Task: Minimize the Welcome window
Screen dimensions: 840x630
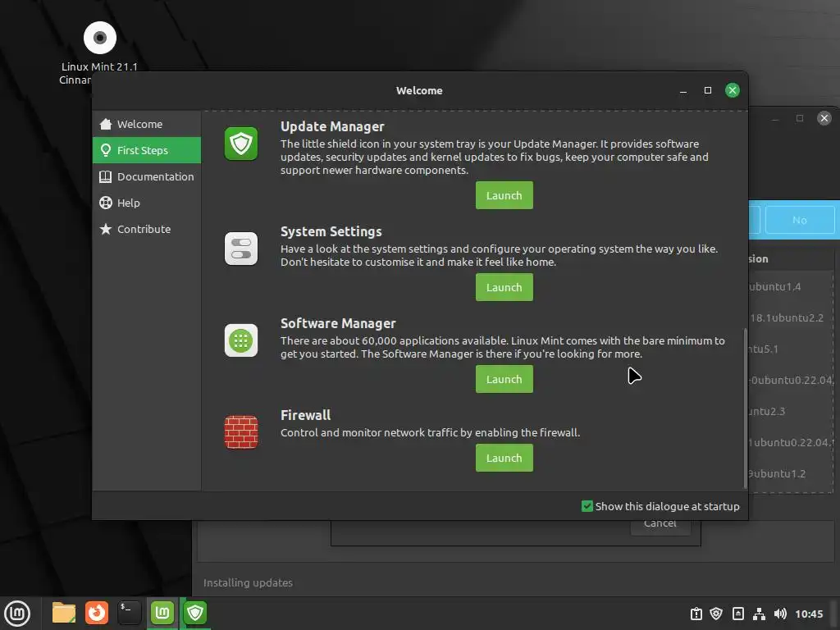Action: pos(683,90)
